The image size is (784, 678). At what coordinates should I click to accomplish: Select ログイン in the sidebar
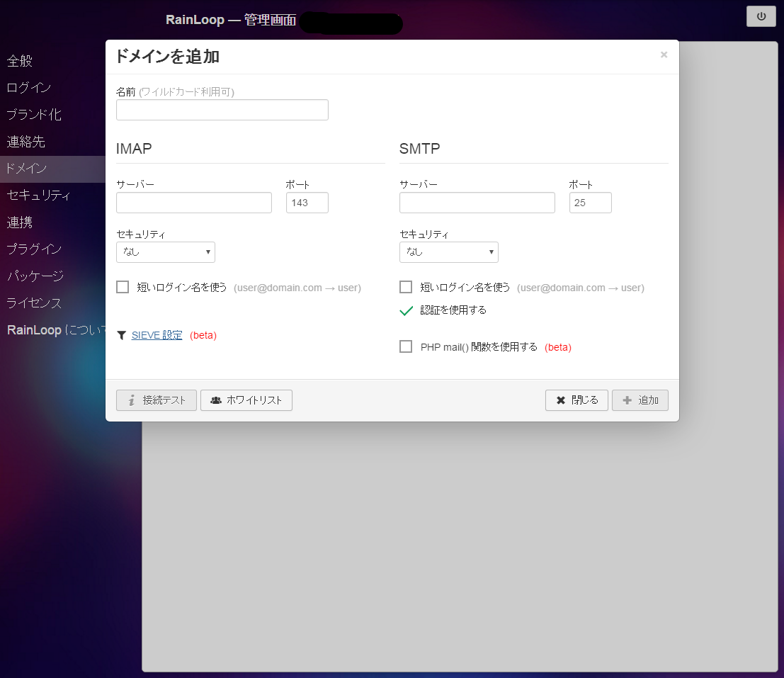click(x=28, y=88)
